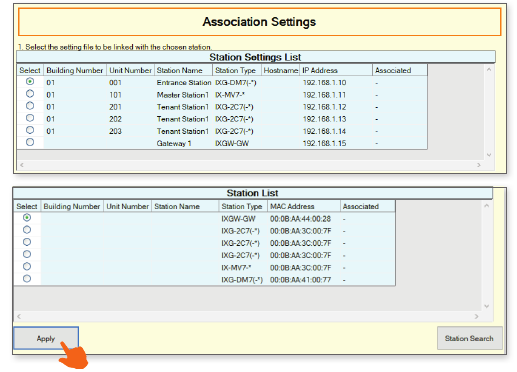Click Station Type header in Settings List
The image size is (517, 372).
pos(237,70)
